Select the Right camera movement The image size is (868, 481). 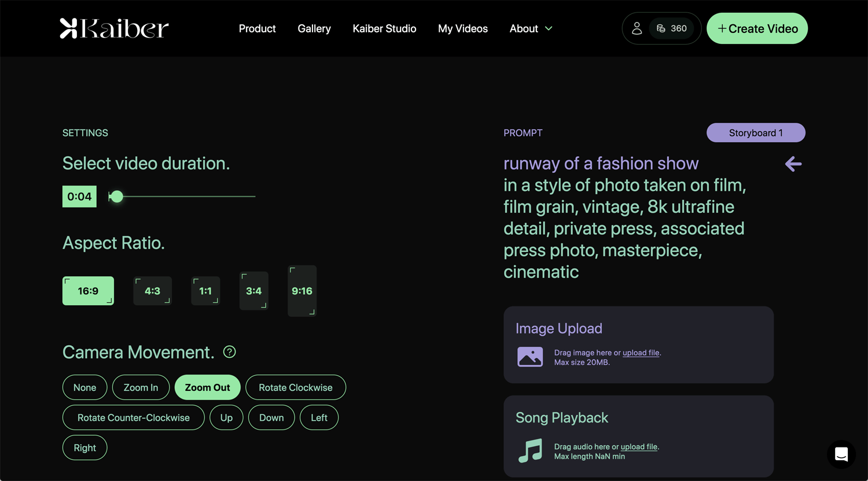pyautogui.click(x=85, y=447)
